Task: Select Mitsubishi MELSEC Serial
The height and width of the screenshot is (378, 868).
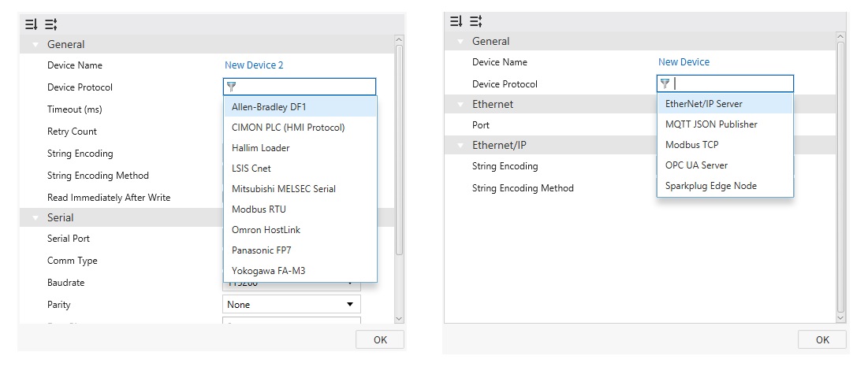Action: click(300, 188)
